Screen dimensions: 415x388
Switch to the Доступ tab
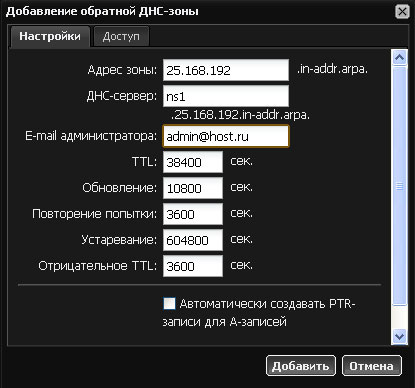coord(121,36)
